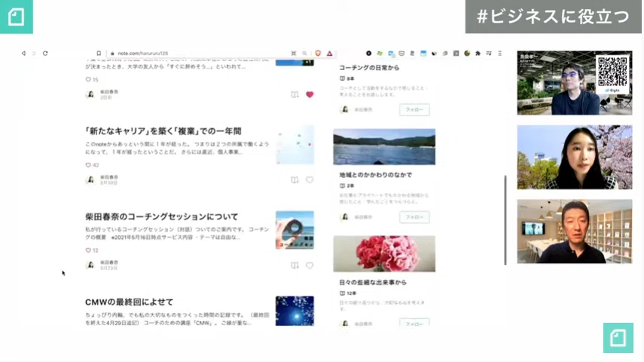Go forward with the browser forward arrow
Screen dimensions: 644x362
coord(34,54)
